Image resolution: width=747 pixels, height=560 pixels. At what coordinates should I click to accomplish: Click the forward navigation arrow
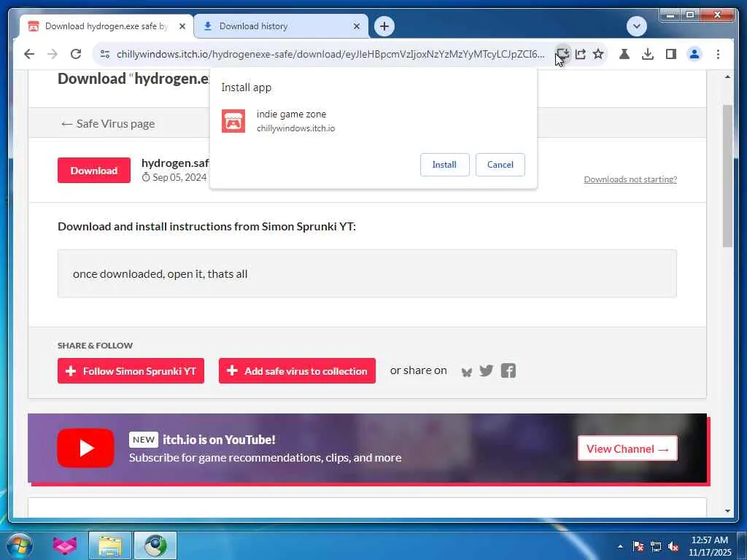pyautogui.click(x=53, y=54)
